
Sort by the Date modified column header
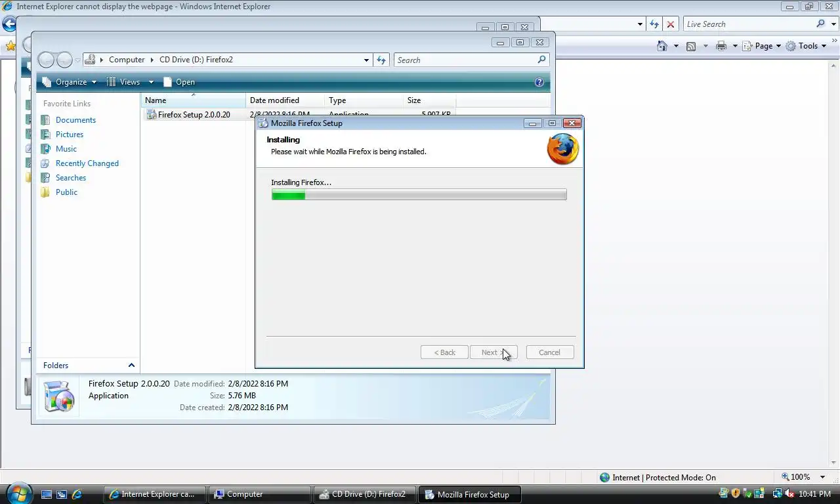pos(285,100)
